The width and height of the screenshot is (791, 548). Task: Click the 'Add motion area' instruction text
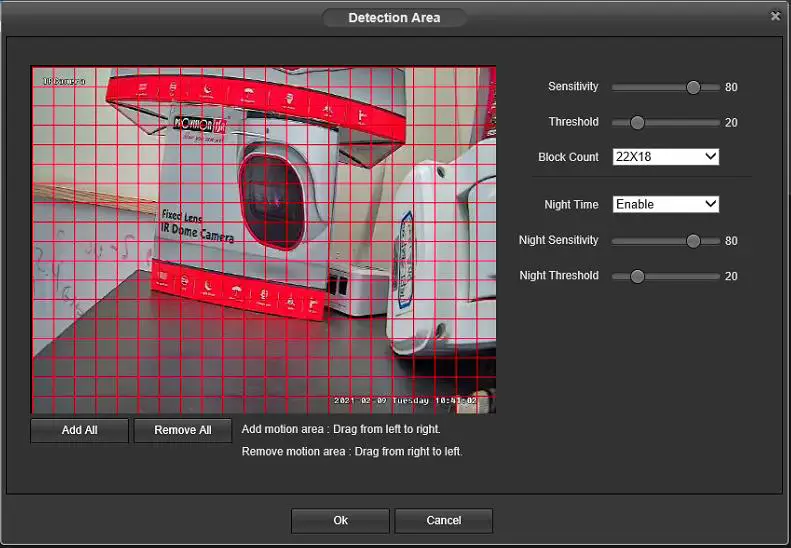(x=341, y=429)
